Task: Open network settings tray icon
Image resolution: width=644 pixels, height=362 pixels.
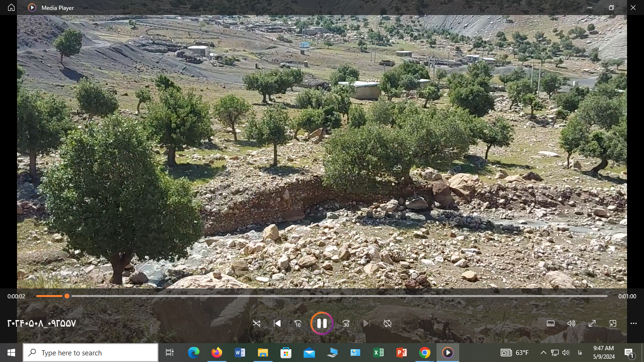Action: pos(555,353)
